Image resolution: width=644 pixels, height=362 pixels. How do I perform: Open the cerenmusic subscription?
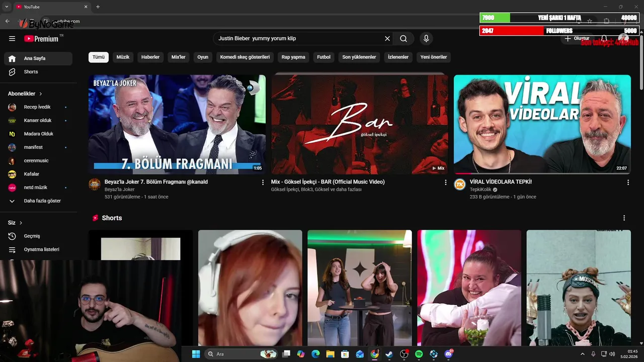tap(38, 161)
